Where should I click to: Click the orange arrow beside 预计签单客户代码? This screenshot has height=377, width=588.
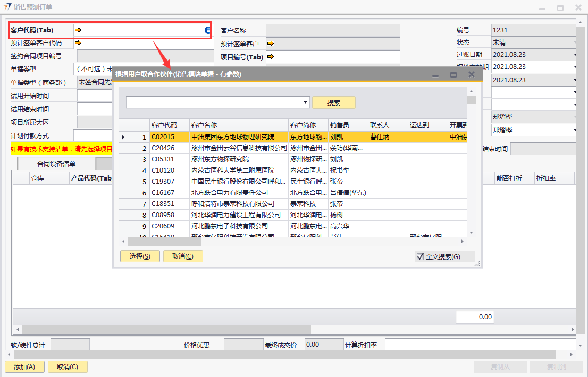[78, 43]
